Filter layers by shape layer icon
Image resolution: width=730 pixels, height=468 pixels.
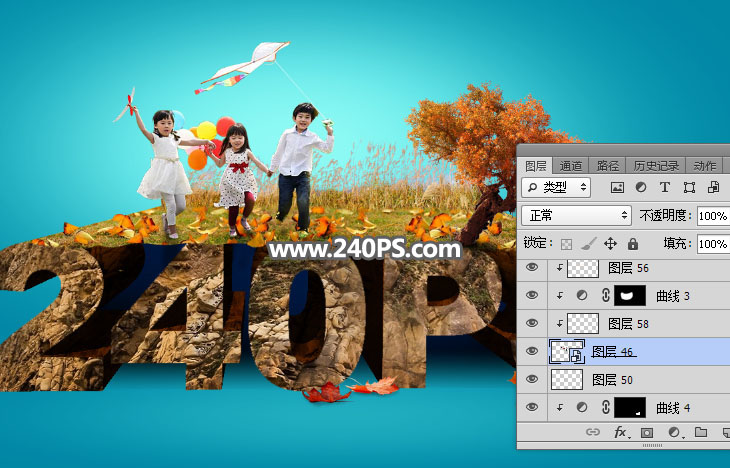point(689,188)
